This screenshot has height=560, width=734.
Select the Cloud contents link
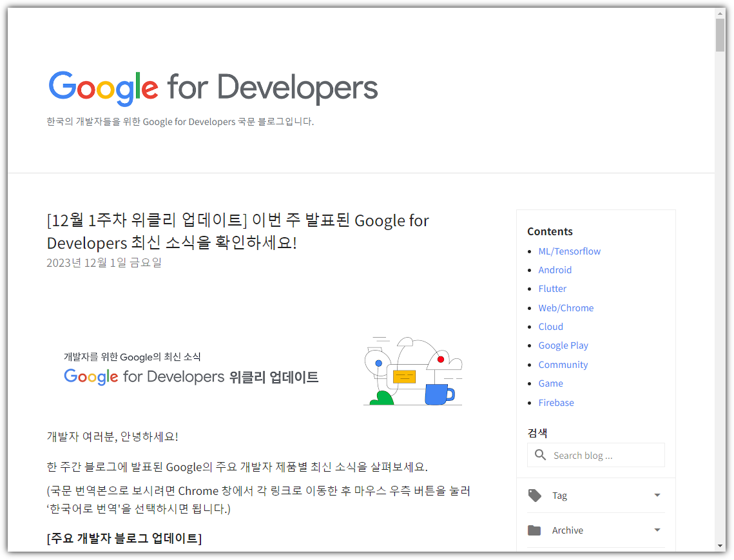pos(550,327)
